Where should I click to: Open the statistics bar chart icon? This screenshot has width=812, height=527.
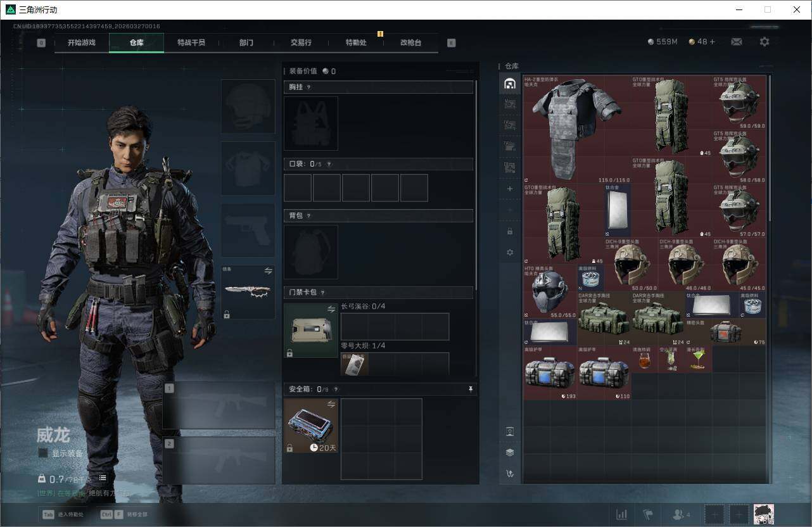[x=622, y=514]
